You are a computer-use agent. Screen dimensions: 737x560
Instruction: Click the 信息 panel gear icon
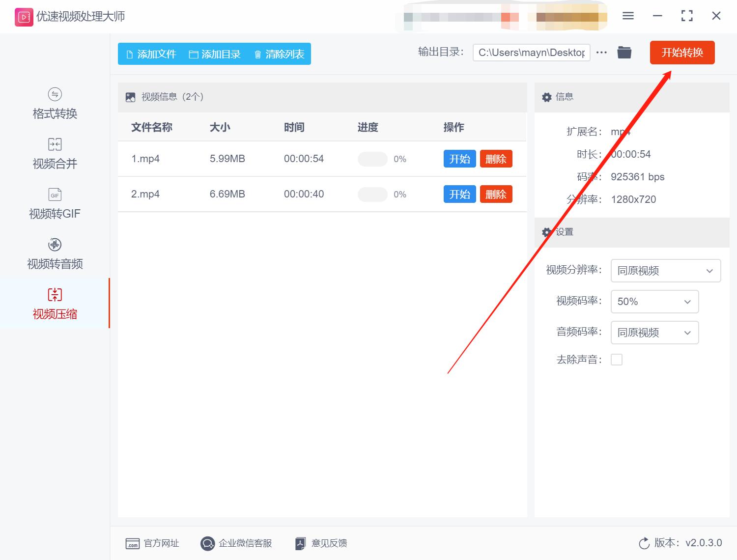(547, 97)
